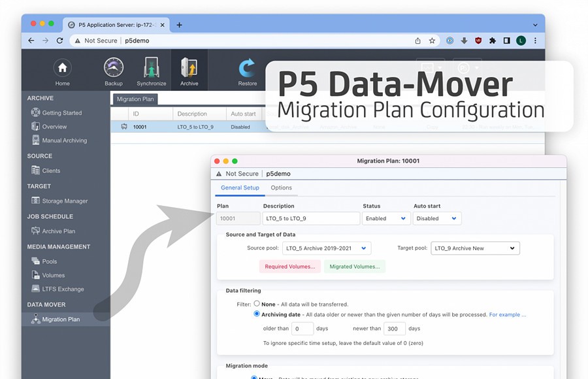This screenshot has width=588, height=379.
Task: Open the Status dropdown showing Enabled
Action: click(x=386, y=218)
